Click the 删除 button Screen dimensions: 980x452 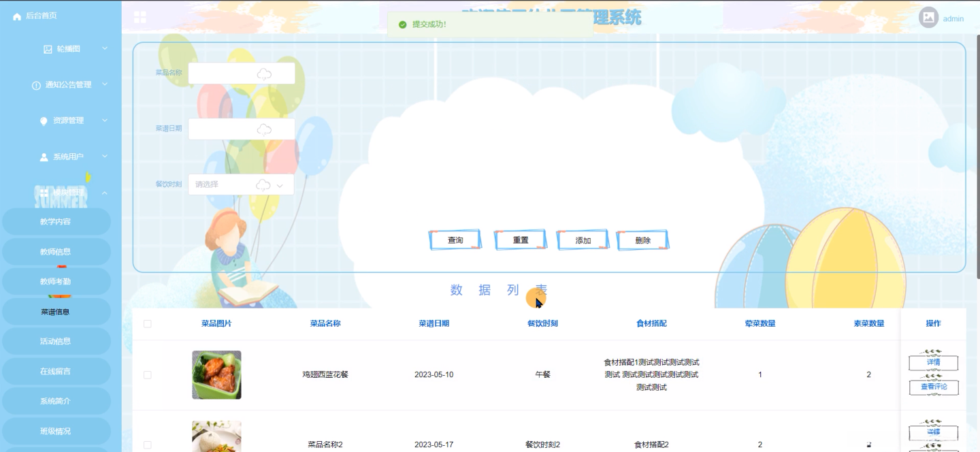pos(642,240)
